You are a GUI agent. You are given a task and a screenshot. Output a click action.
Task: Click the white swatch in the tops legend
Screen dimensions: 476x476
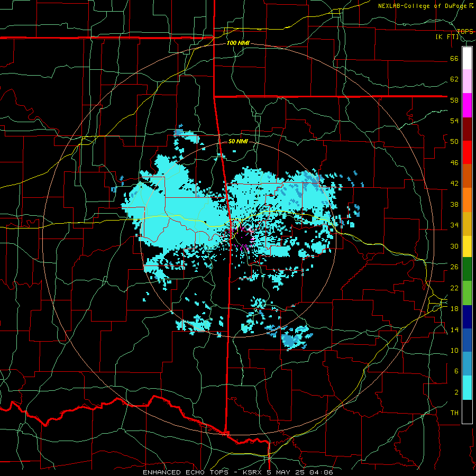pos(467,58)
